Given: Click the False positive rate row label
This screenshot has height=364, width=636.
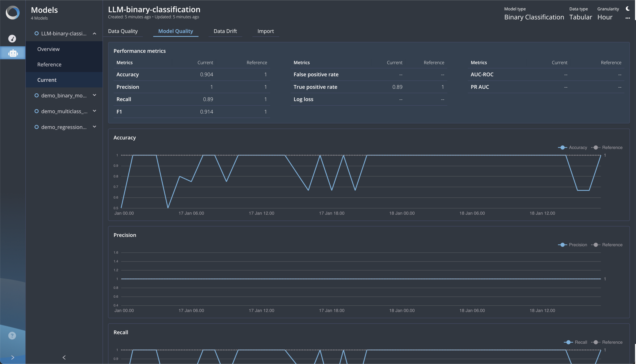Looking at the screenshot, I should pos(316,75).
